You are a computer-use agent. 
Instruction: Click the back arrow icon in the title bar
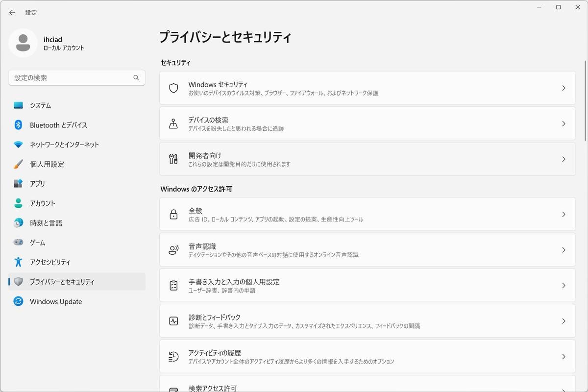tap(12, 13)
